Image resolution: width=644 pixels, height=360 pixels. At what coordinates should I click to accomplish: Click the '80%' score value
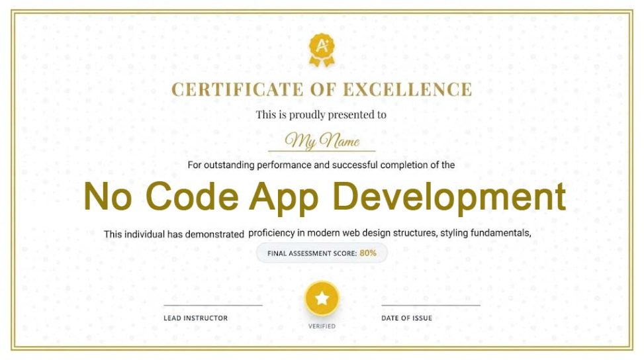pos(368,253)
